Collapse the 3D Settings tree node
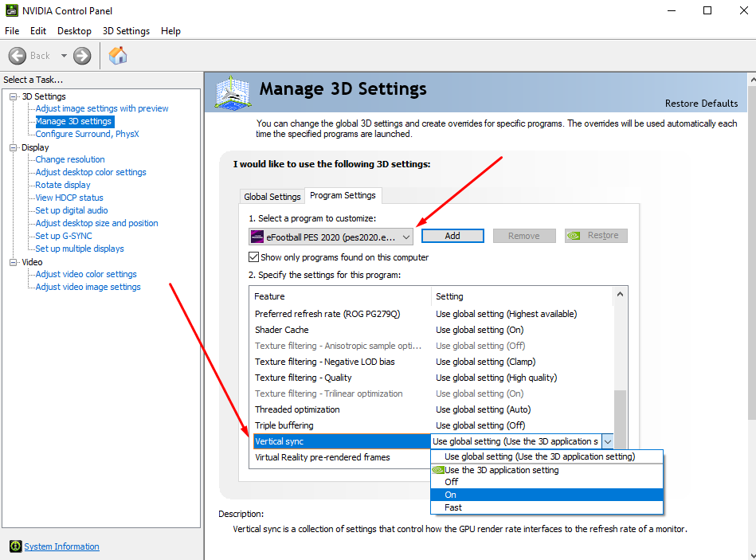 13,96
